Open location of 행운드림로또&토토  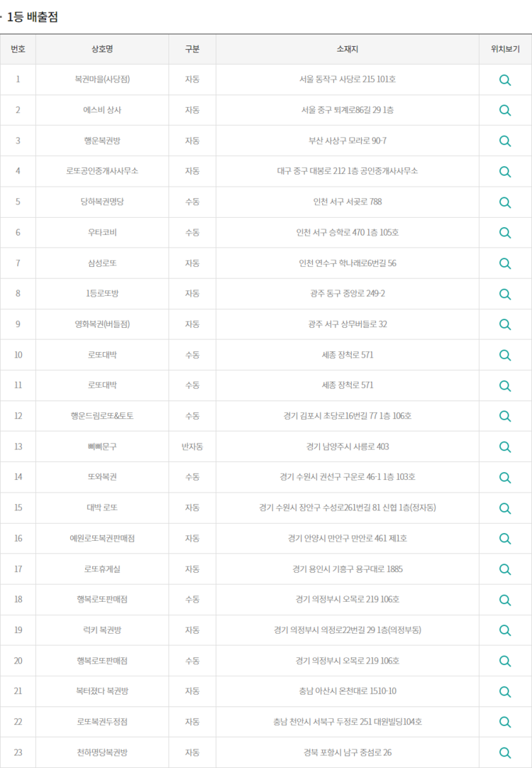coord(504,417)
